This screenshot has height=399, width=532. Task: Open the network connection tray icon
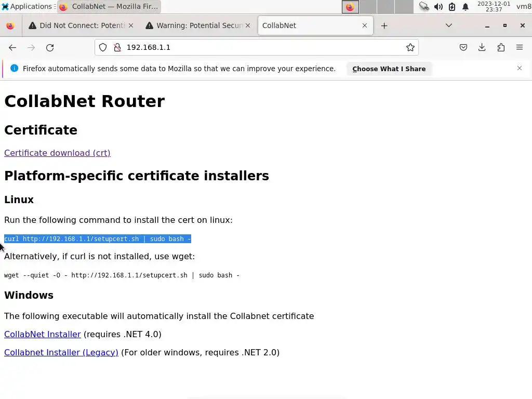(x=424, y=6)
